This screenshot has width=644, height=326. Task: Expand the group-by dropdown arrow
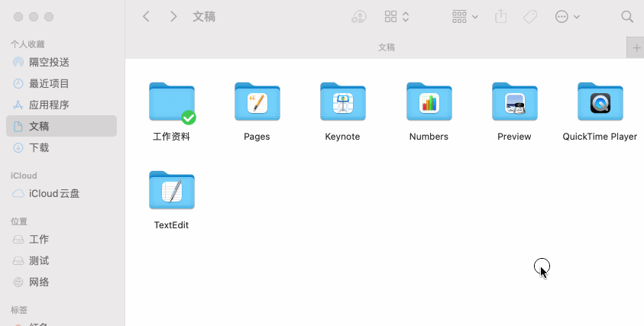click(x=475, y=17)
